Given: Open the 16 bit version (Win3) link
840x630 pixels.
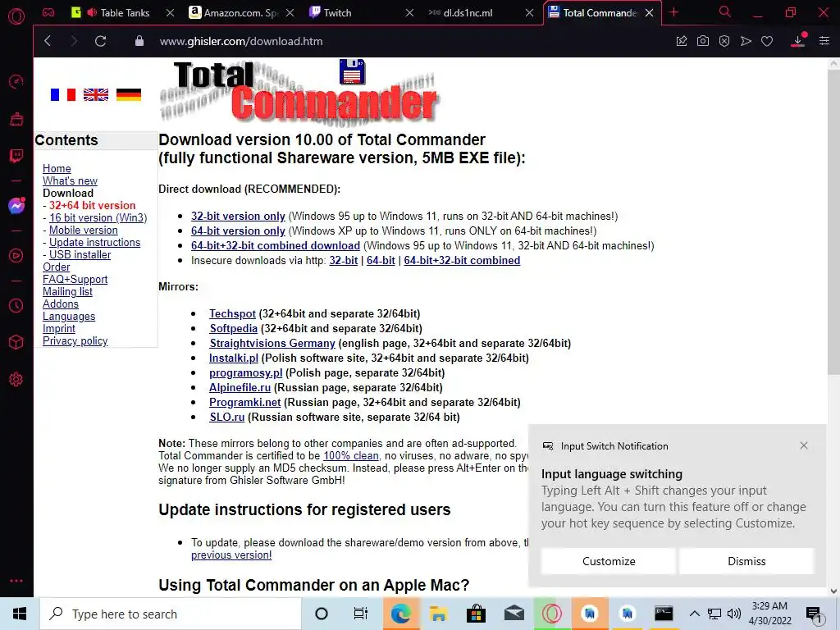Looking at the screenshot, I should click(x=98, y=217).
